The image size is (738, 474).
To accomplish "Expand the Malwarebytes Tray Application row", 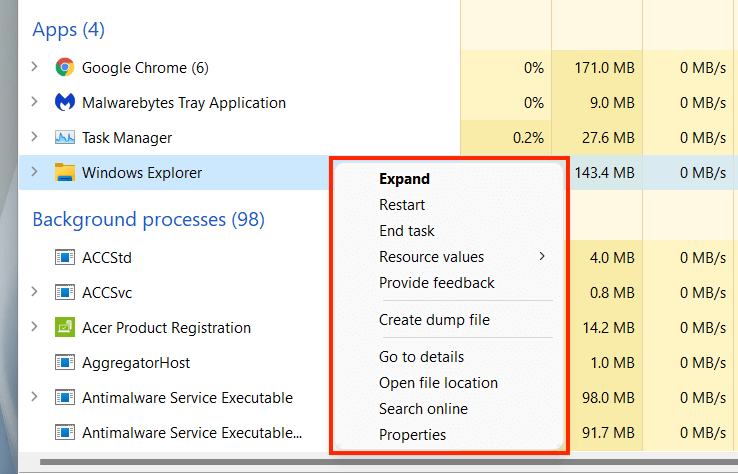I will click(35, 103).
